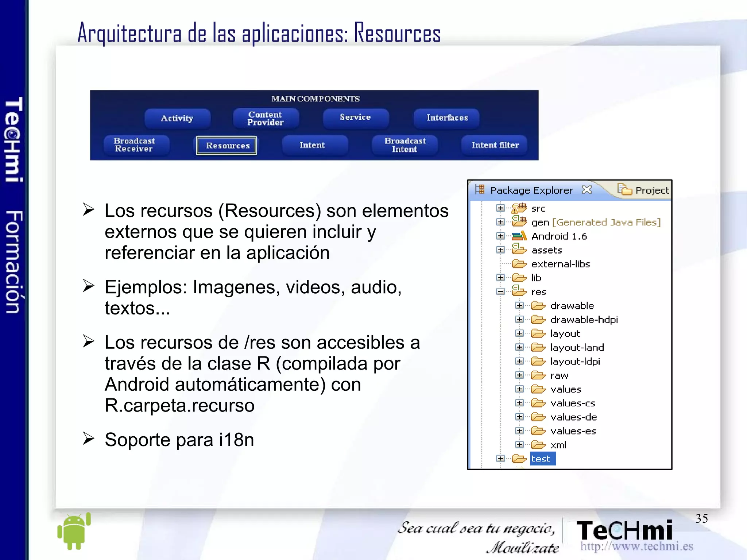Click the Project tab folder icon

pyautogui.click(x=625, y=189)
